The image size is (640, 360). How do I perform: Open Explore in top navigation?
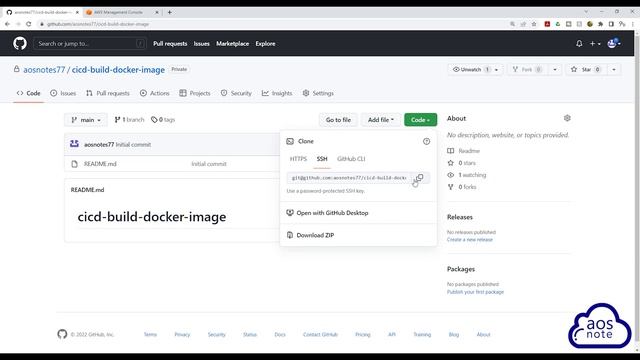(x=265, y=43)
